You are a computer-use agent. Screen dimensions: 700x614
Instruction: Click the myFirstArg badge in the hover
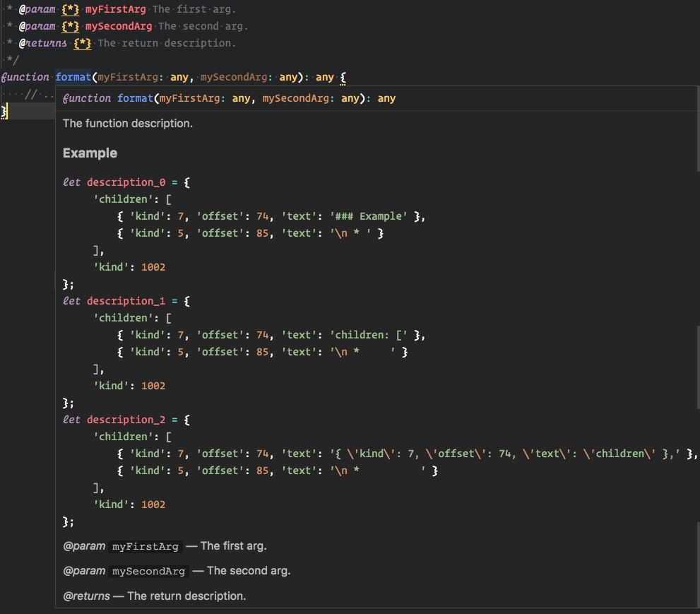(x=145, y=546)
